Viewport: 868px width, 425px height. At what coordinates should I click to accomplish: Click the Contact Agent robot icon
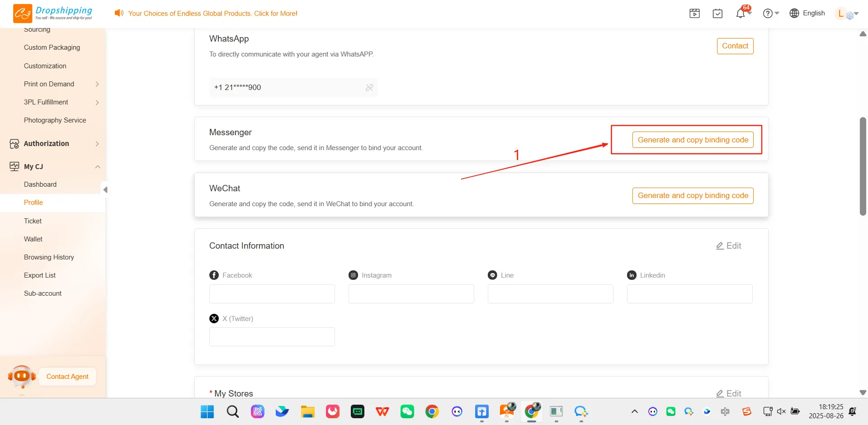click(x=21, y=376)
